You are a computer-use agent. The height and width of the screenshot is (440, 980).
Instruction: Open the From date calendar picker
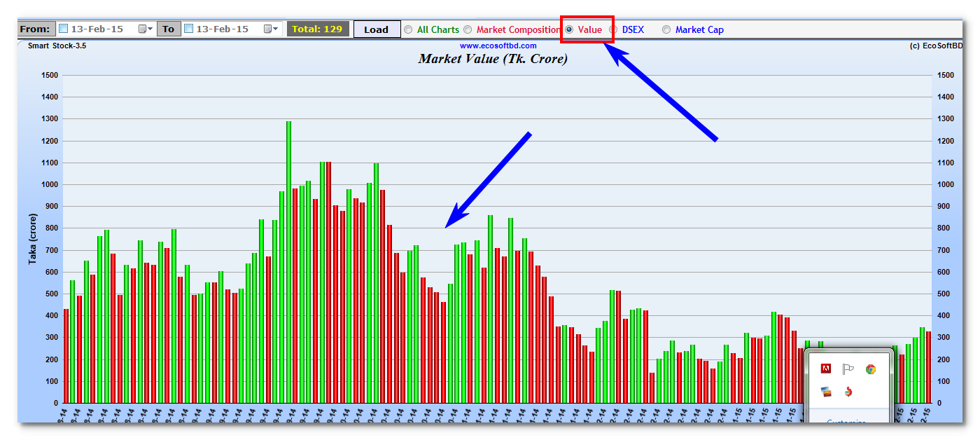click(x=146, y=29)
